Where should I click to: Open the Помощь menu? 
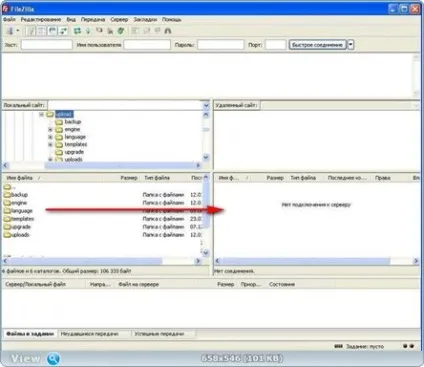(x=172, y=19)
